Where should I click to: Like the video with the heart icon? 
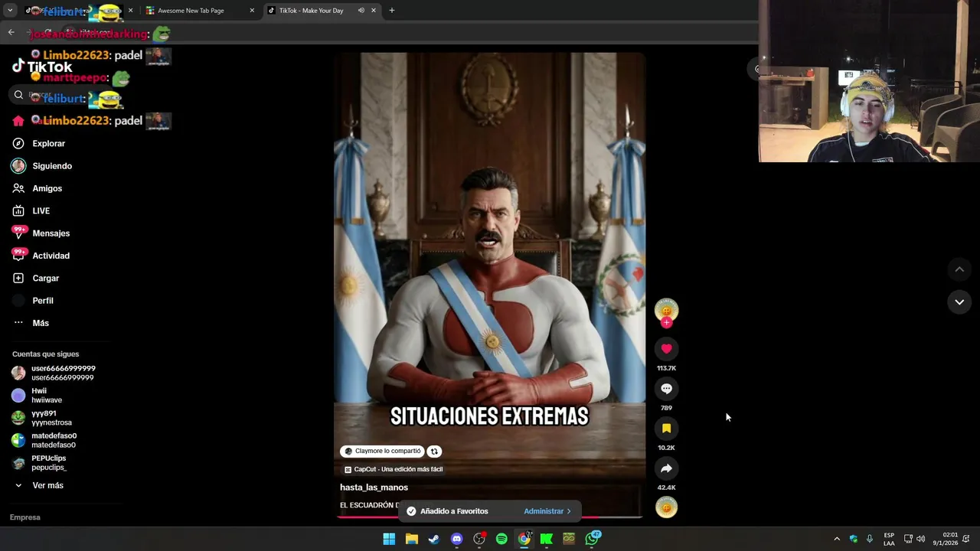[x=666, y=349]
